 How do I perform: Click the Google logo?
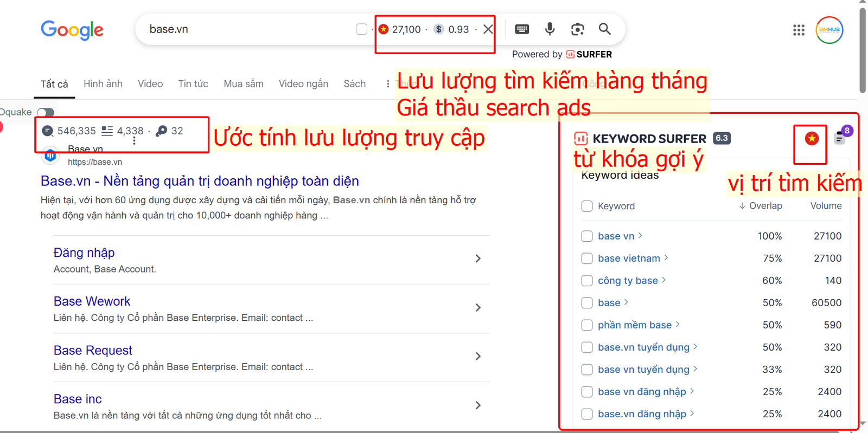click(72, 30)
